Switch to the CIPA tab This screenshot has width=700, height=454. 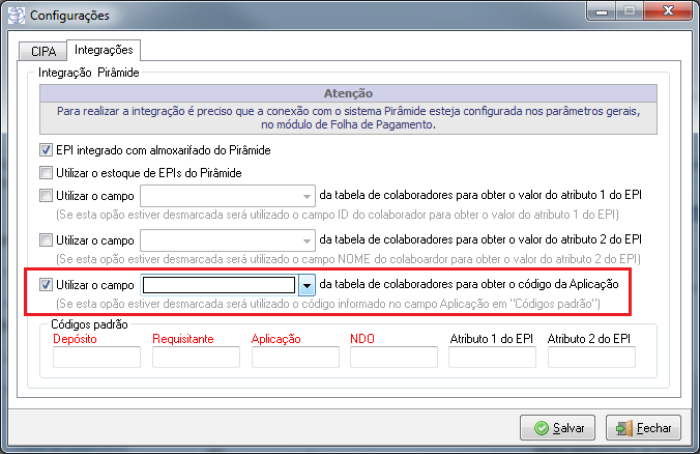tap(44, 50)
